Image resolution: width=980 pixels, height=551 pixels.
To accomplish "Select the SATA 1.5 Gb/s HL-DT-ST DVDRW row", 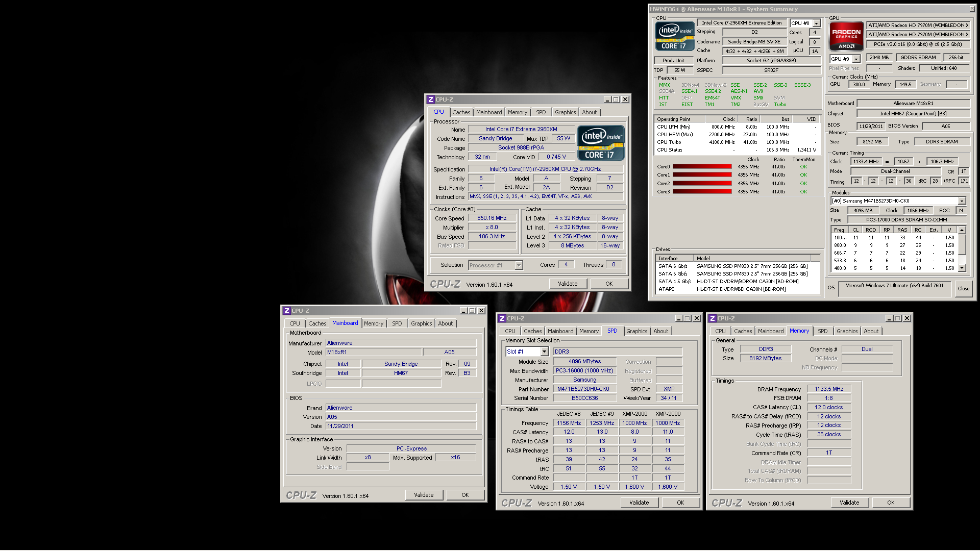I will [738, 282].
